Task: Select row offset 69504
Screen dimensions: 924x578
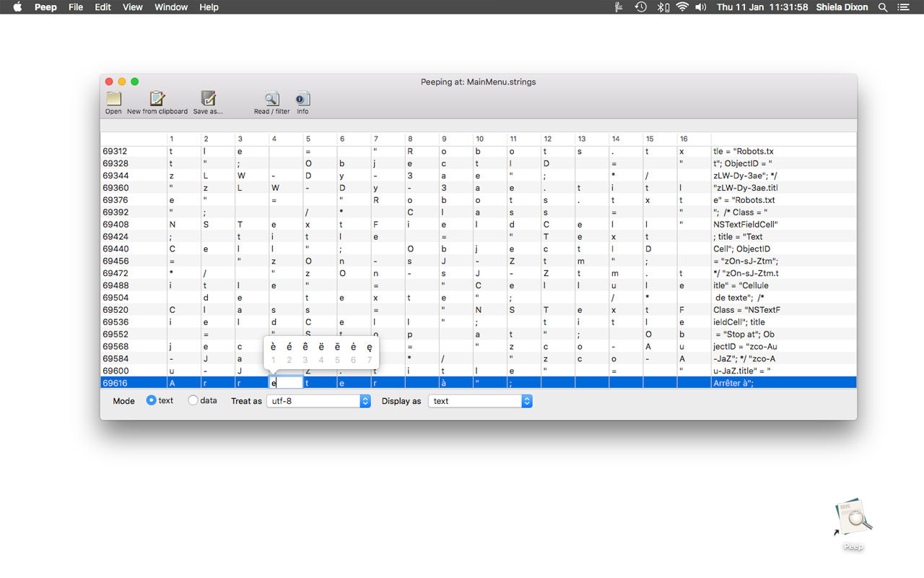Action: (x=115, y=298)
